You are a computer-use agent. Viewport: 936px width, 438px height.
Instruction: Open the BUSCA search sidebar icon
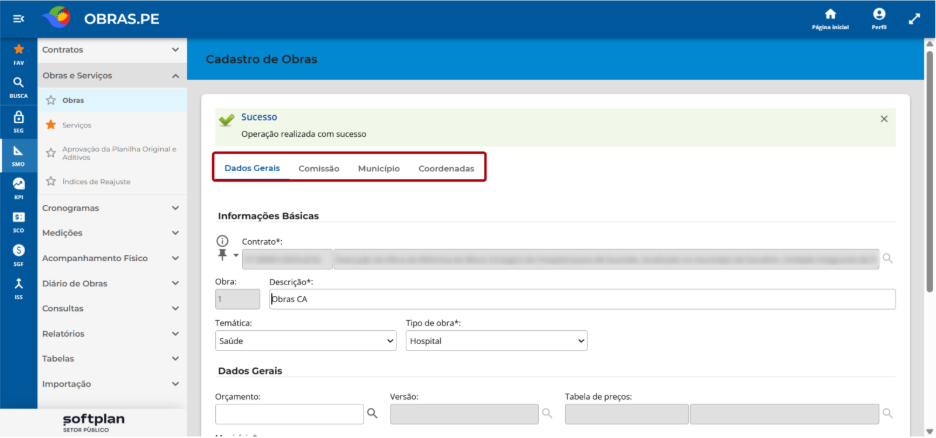pyautogui.click(x=19, y=87)
